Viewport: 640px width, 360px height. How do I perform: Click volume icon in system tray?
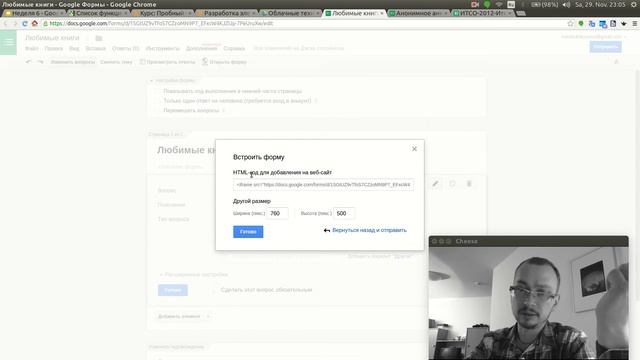(567, 4)
